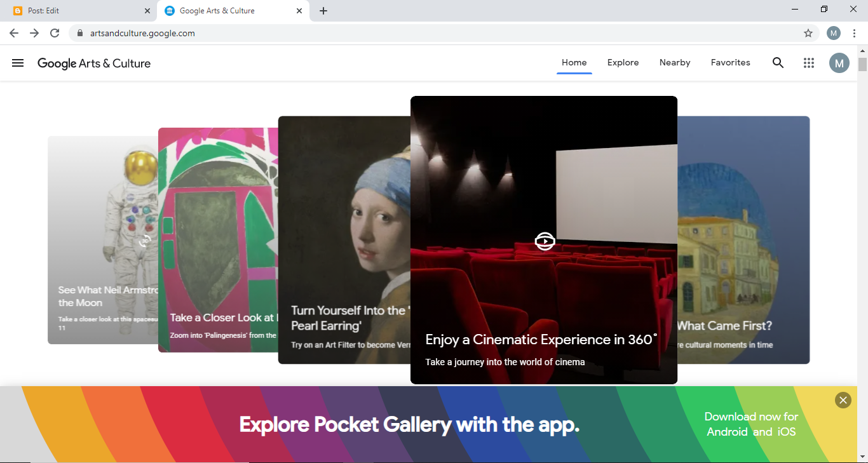Open the Google apps grid
The height and width of the screenshot is (463, 868).
809,63
